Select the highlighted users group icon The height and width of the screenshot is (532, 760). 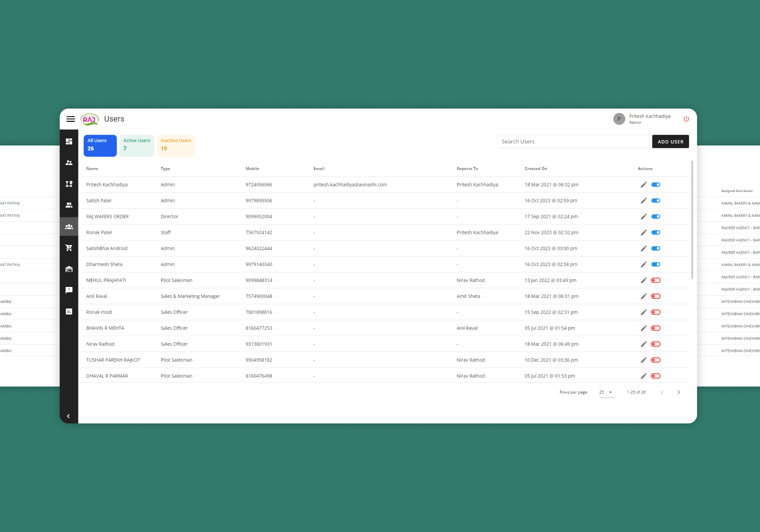coord(69,226)
